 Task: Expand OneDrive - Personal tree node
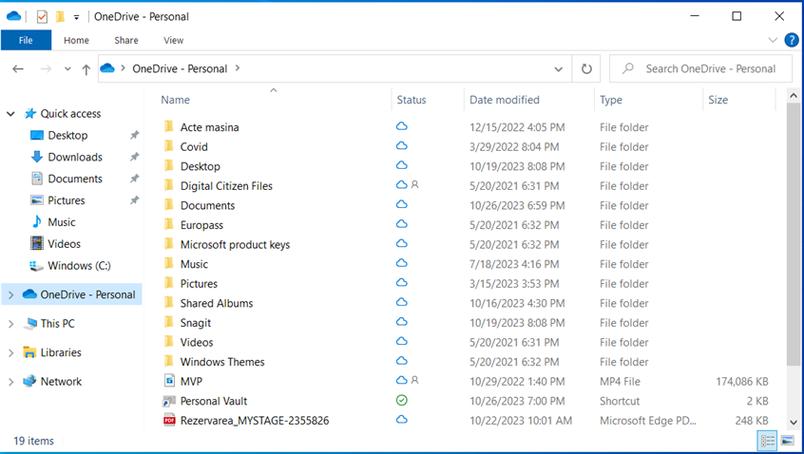(x=11, y=295)
